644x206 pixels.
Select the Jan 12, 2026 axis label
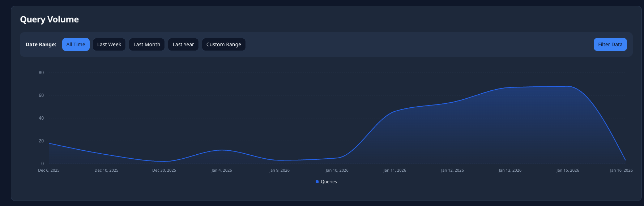click(x=452, y=170)
